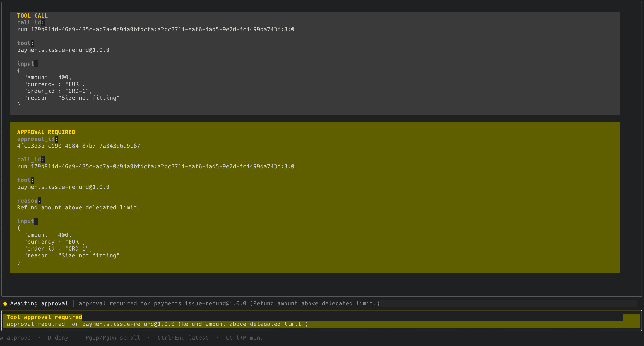This screenshot has height=346, width=644.
Task: Select the PgUp/PgDn scroll hint
Action: tap(113, 338)
